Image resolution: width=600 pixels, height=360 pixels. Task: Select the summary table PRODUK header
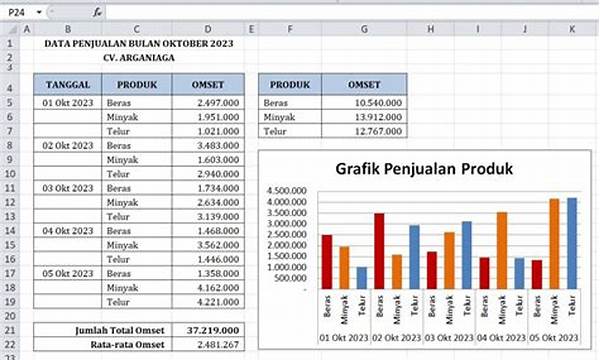point(290,85)
